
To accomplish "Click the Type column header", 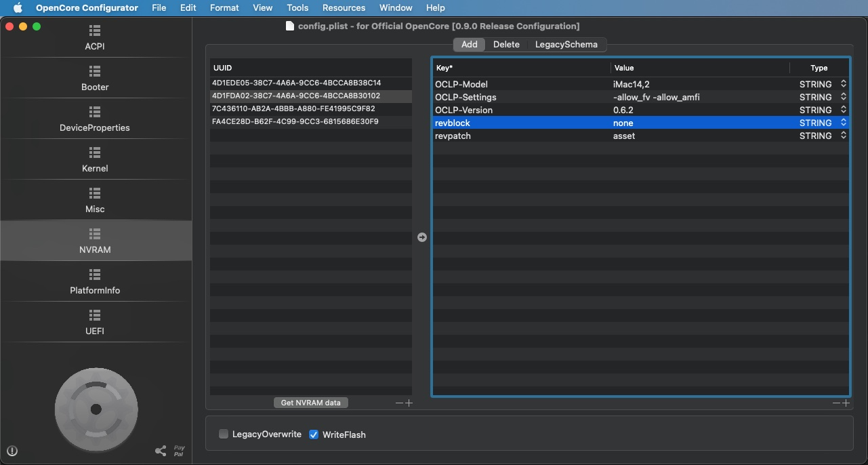I will (x=819, y=68).
